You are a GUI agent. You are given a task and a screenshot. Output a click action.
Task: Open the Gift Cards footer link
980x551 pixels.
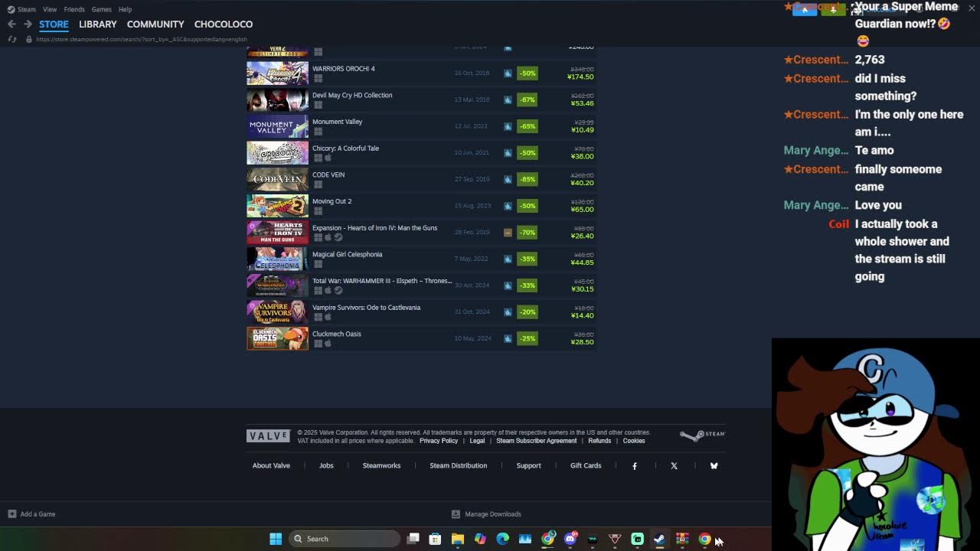(586, 465)
